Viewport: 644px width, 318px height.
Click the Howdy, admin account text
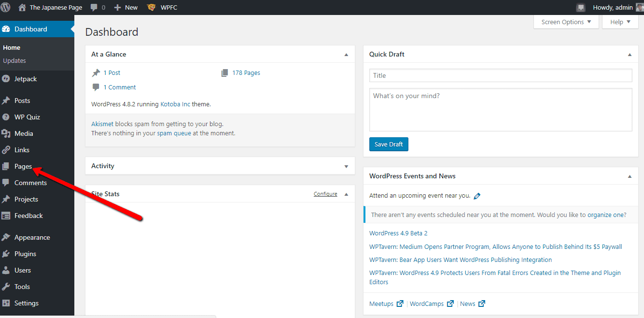[x=613, y=7]
